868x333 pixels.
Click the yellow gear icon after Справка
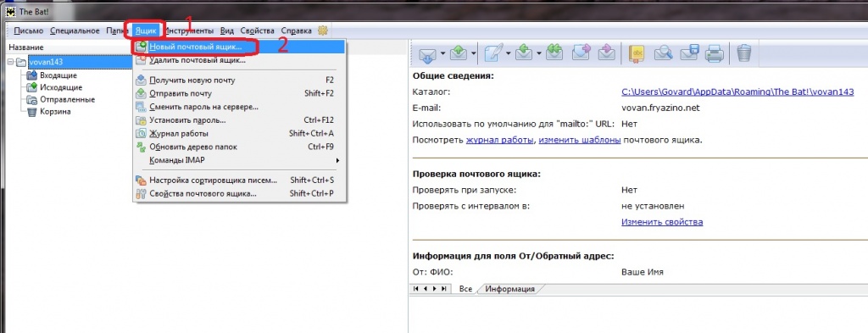point(322,31)
